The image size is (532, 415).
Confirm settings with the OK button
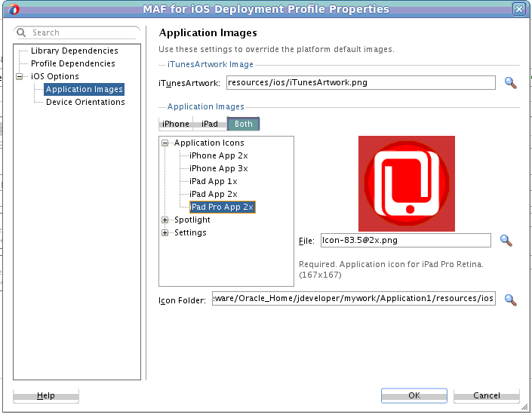coord(414,395)
